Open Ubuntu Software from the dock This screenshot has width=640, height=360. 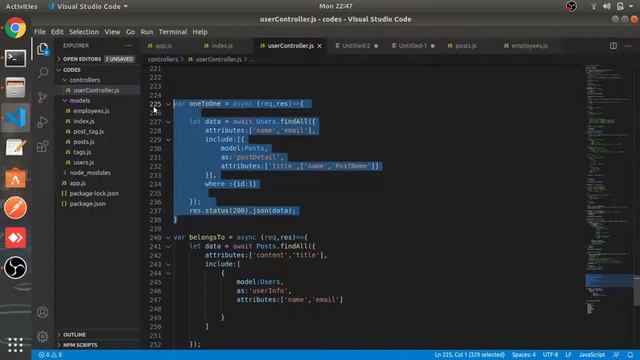16,178
